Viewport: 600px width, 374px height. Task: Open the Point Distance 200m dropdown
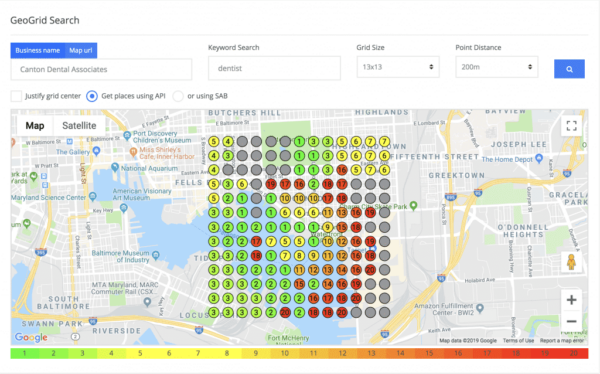pyautogui.click(x=497, y=67)
